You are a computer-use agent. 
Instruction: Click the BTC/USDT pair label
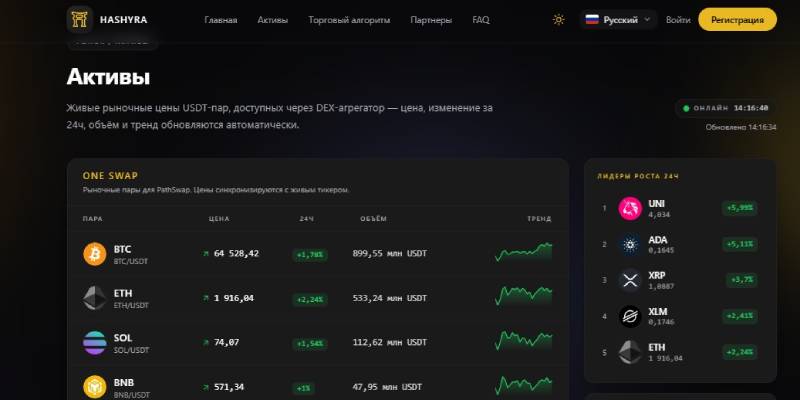[131, 261]
